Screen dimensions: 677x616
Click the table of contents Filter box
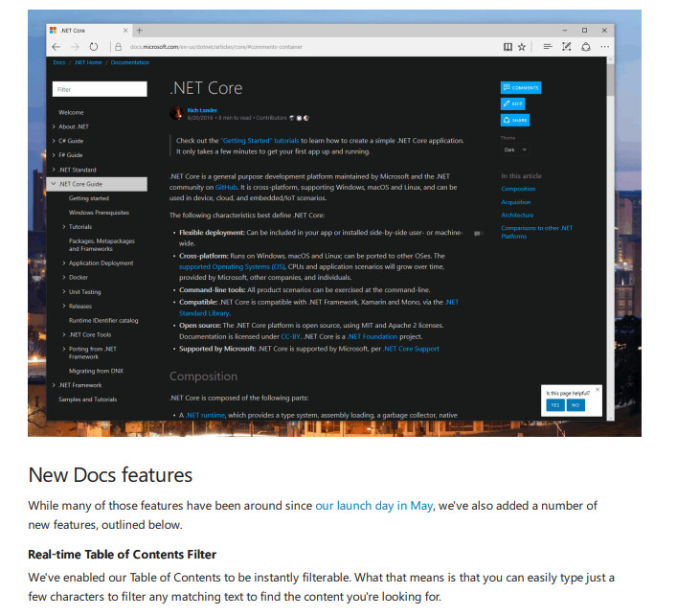(100, 89)
